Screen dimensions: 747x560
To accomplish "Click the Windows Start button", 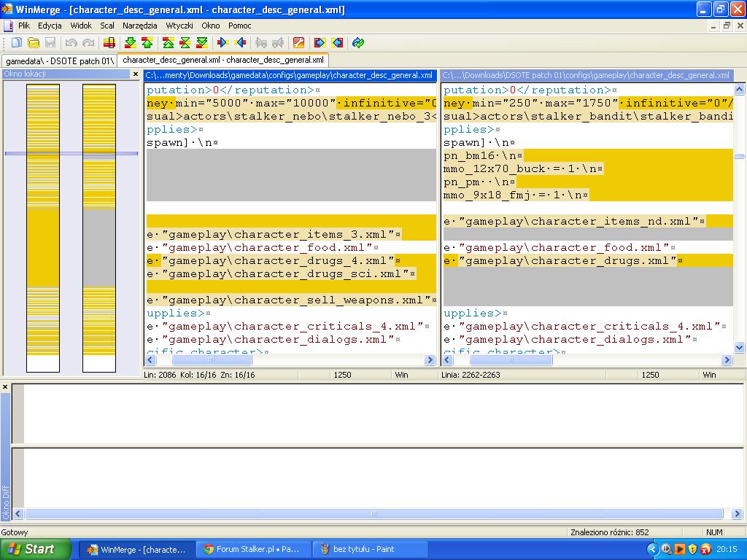I will [x=35, y=549].
